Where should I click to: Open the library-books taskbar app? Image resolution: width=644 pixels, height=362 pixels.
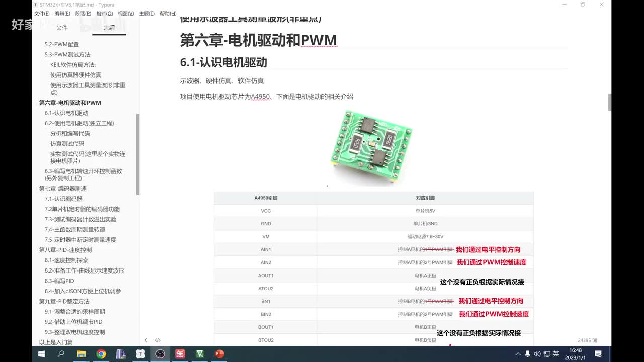coord(121,354)
